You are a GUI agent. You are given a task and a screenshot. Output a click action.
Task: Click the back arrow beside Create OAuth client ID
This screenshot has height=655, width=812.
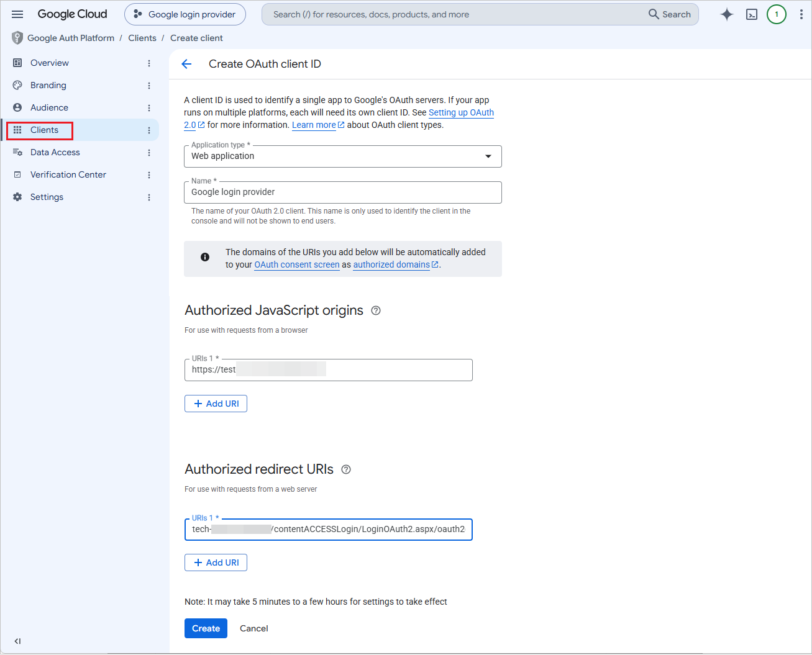[x=186, y=64]
